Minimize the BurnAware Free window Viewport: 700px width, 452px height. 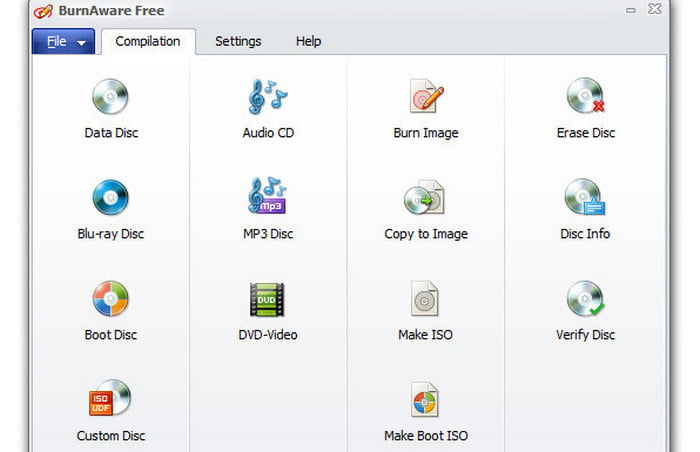coord(630,10)
